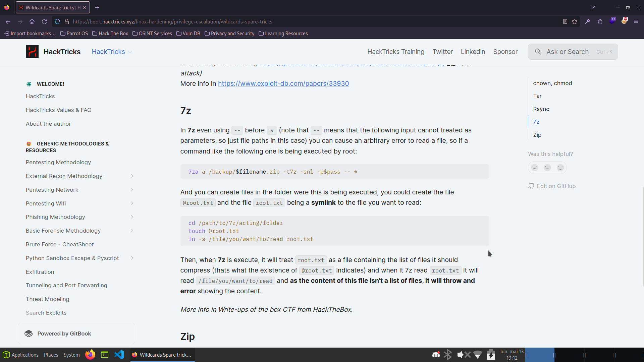The image size is (644, 362).
Task: Open the extensions puzzle-piece icon
Action: point(600,21)
